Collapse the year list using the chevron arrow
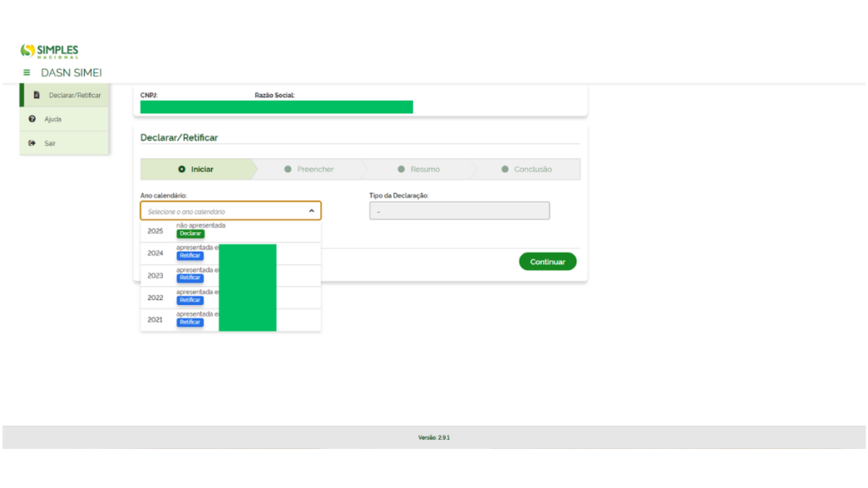 (x=311, y=211)
